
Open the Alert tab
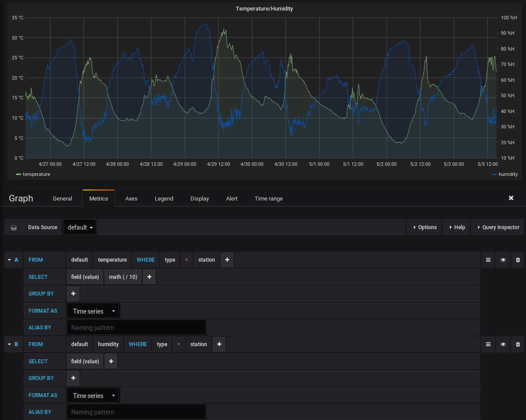(x=231, y=199)
